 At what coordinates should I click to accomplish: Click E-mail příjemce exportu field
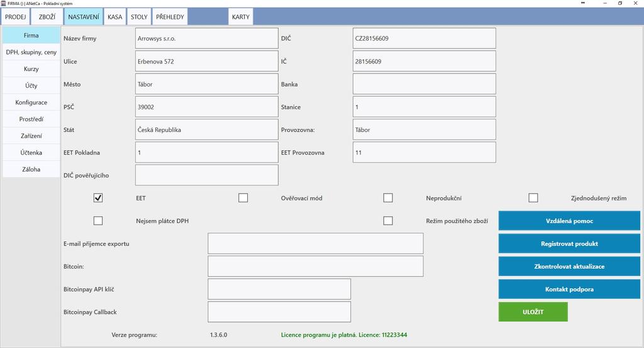coord(316,244)
